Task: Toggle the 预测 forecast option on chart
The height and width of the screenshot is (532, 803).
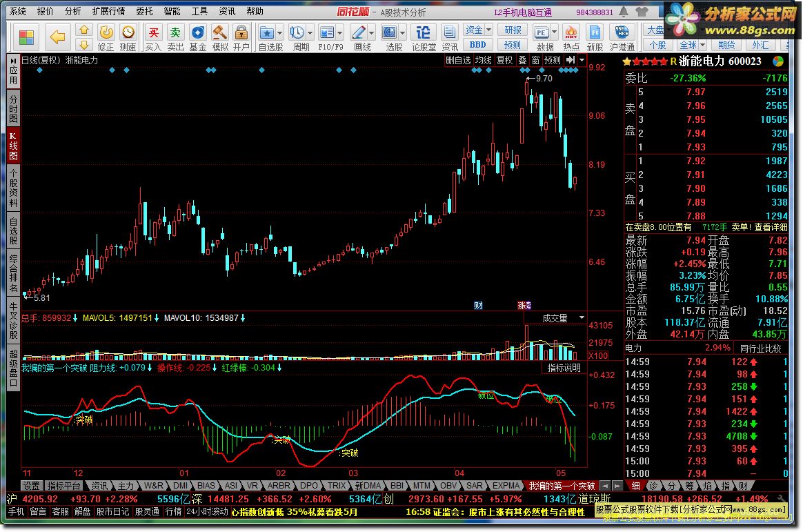Action: tap(552, 60)
